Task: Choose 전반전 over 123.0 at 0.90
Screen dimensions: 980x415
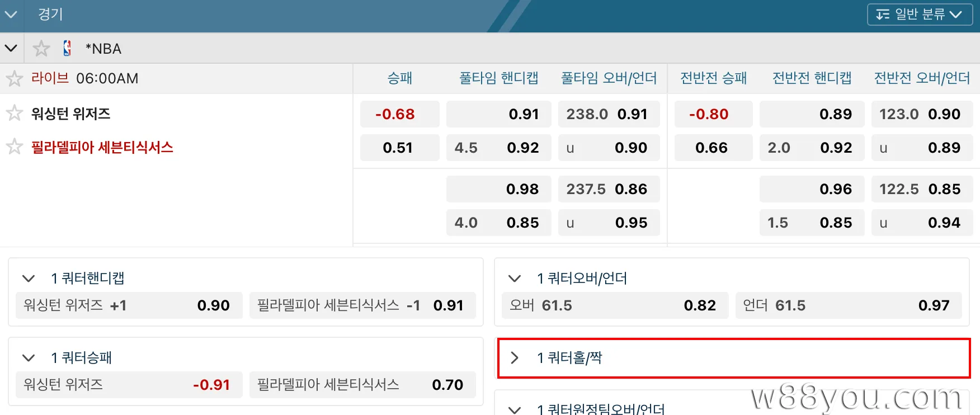Action: tap(922, 114)
